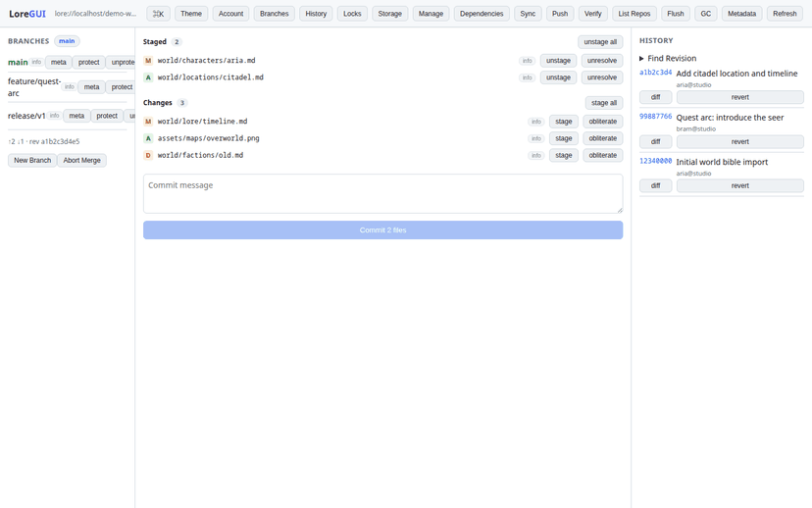Open Branches in the top toolbar
Viewport: 812px width, 508px height.
[274, 14]
